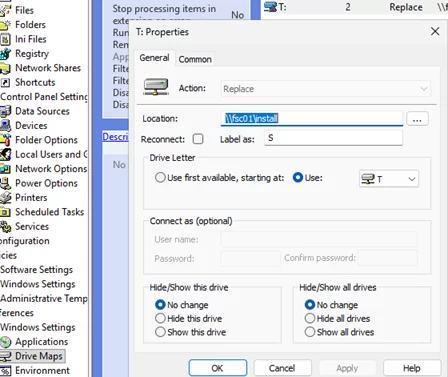Click the Help button

click(412, 368)
